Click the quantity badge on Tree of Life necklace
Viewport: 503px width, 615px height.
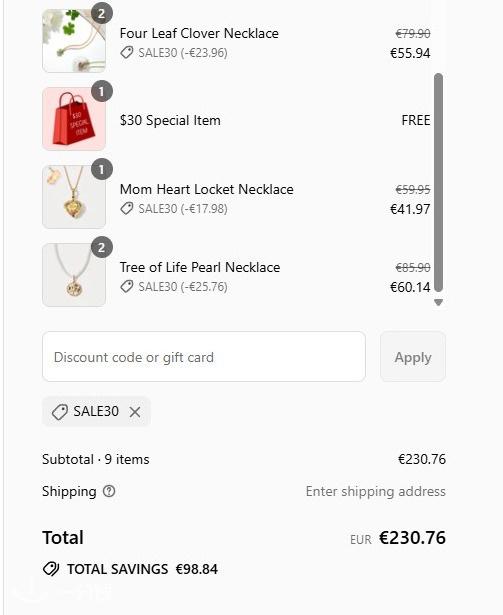pyautogui.click(x=102, y=247)
